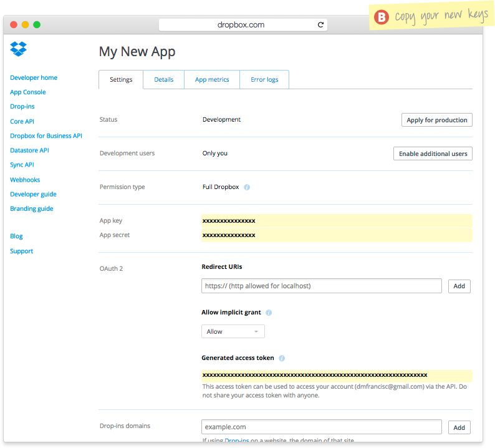Show info icon for Allow implicit grant
This screenshot has height=448, width=495.
point(269,313)
